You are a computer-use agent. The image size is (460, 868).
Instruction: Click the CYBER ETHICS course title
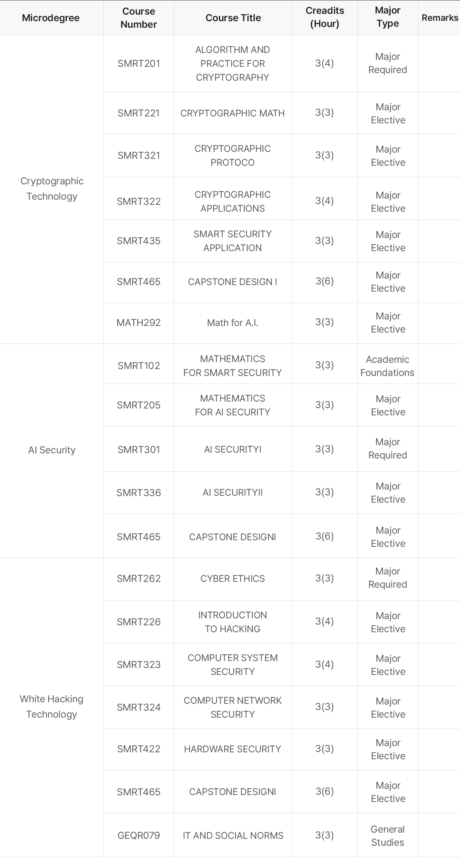[x=233, y=579]
